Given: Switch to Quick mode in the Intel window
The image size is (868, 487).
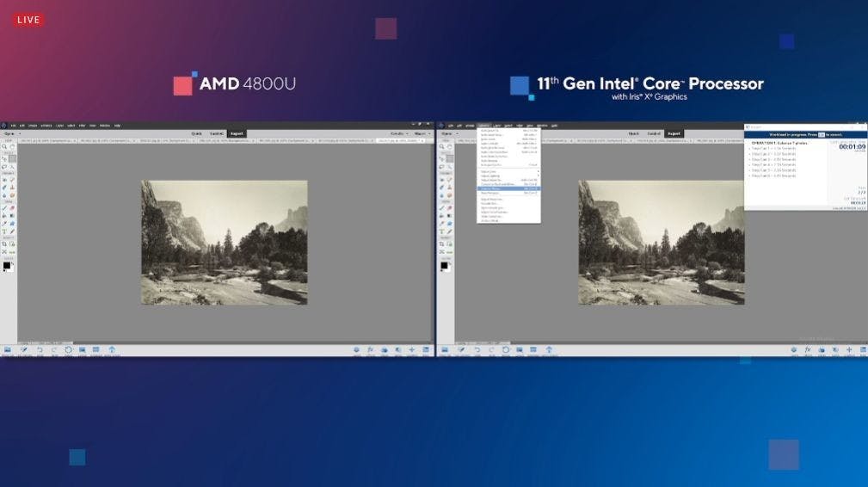Looking at the screenshot, I should click(634, 133).
